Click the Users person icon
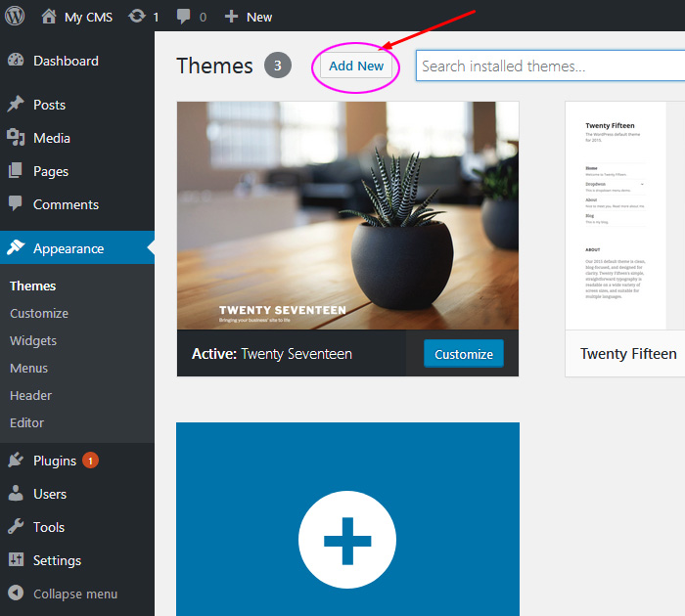The height and width of the screenshot is (616, 685). click(x=16, y=494)
